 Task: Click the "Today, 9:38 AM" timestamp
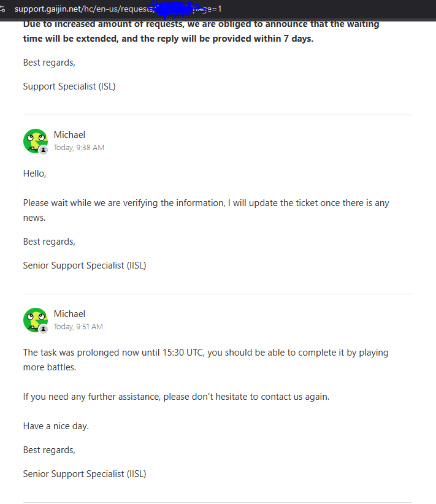coord(78,148)
